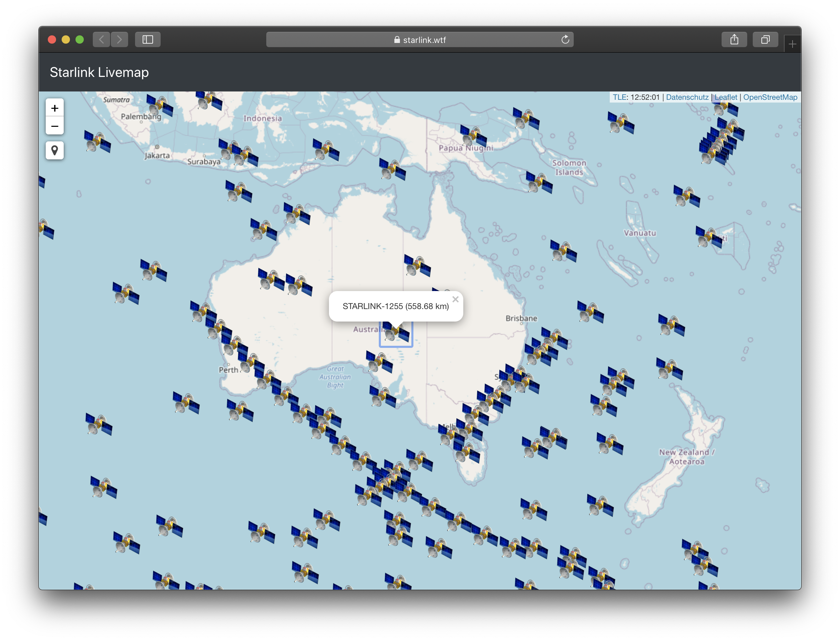The width and height of the screenshot is (840, 641).
Task: Click the satellite over Papua Niugini
Action: pyautogui.click(x=473, y=136)
